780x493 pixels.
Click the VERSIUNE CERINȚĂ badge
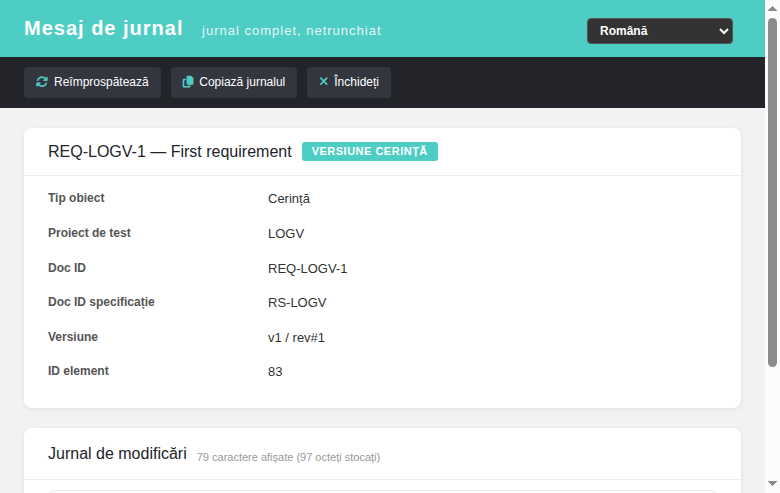370,151
